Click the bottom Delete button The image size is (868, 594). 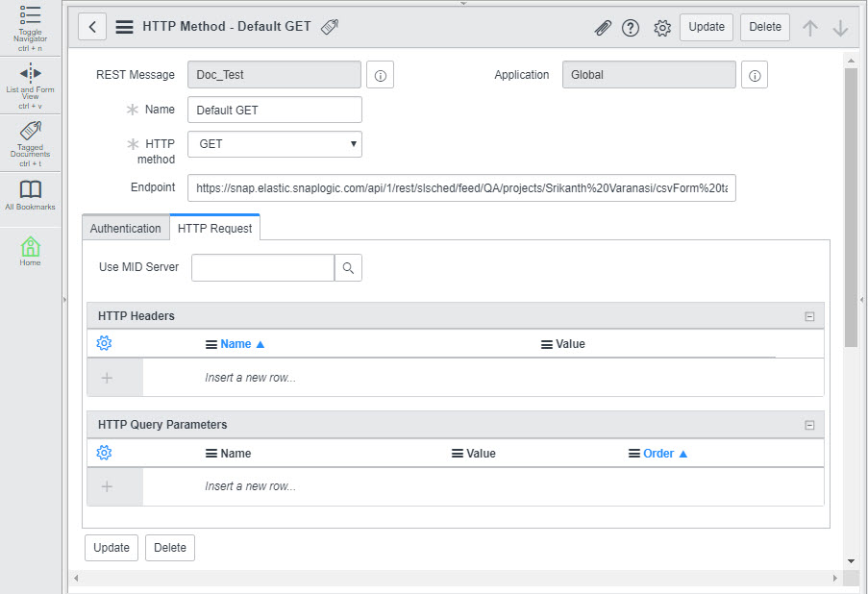click(x=170, y=548)
